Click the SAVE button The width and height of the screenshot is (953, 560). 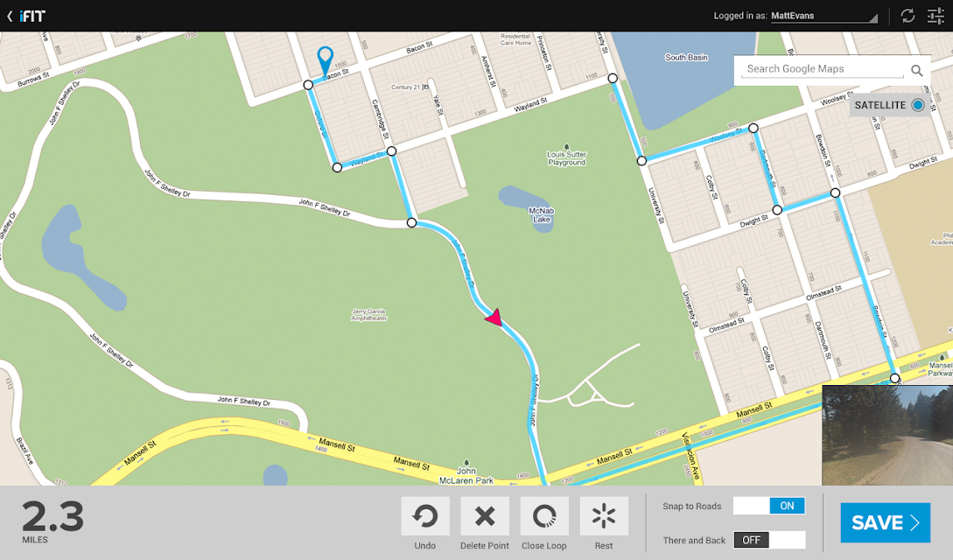pos(885,522)
